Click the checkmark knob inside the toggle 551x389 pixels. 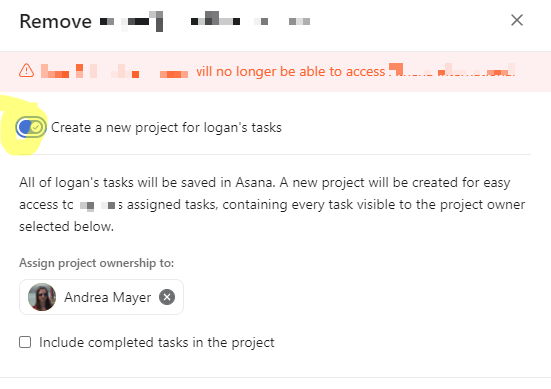37,127
